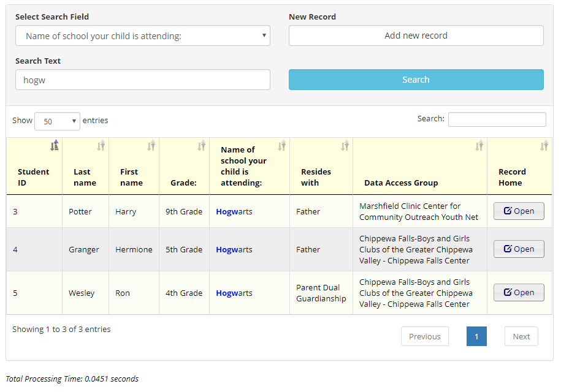Click the 4th Grade cell

[x=184, y=293]
